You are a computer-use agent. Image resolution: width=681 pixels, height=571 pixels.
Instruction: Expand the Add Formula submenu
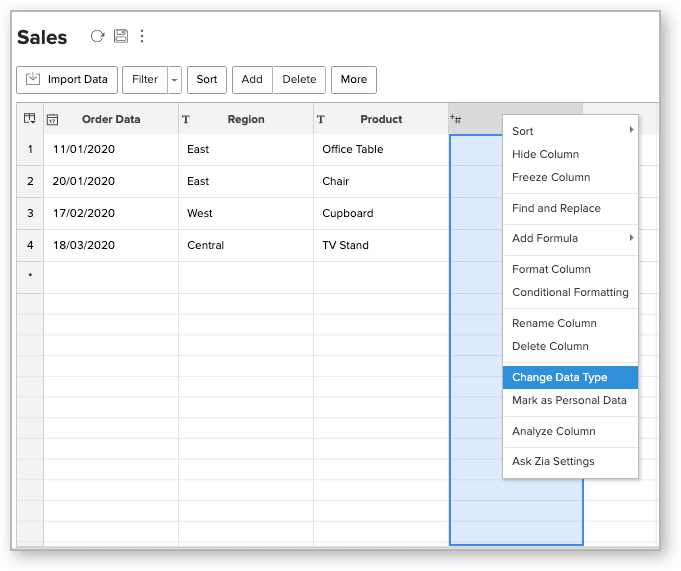(x=630, y=238)
